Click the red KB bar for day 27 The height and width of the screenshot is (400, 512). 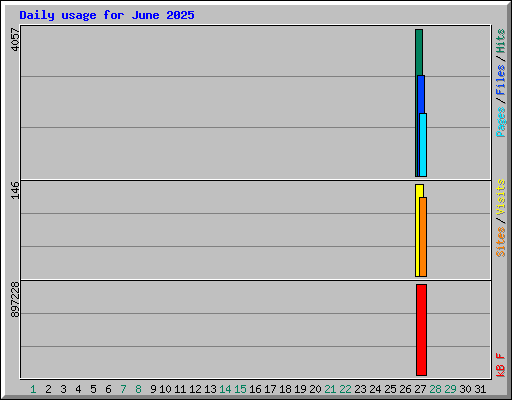coord(421,330)
